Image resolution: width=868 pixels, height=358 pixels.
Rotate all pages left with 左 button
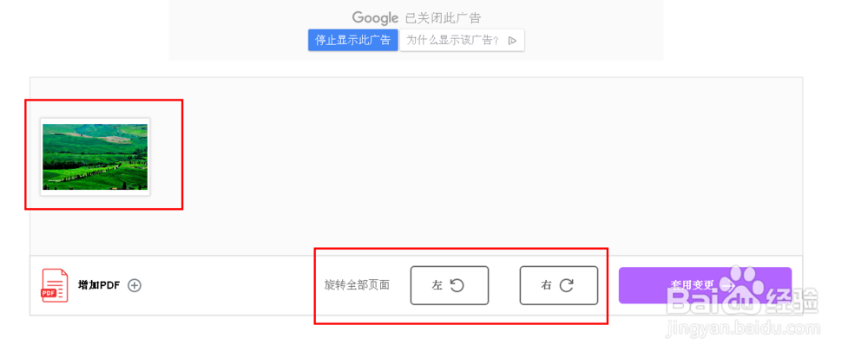450,285
